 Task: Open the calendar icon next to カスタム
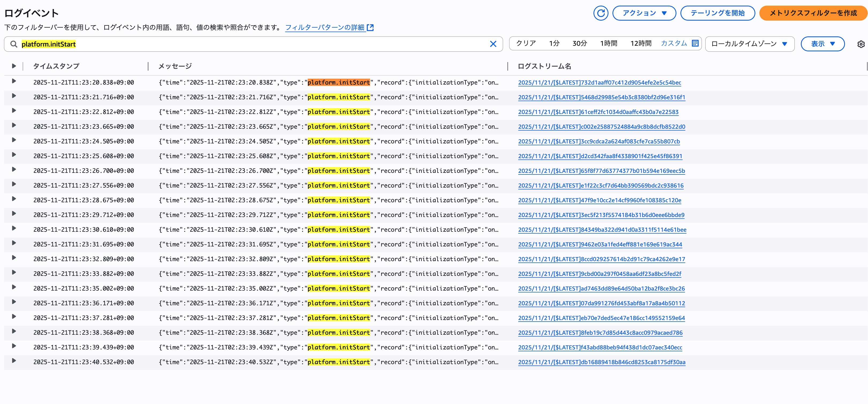pyautogui.click(x=695, y=43)
